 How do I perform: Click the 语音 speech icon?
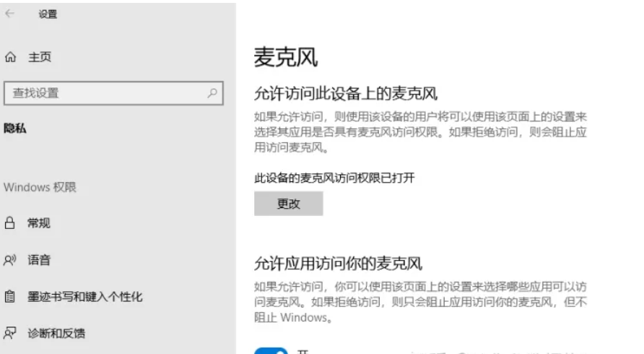click(10, 260)
